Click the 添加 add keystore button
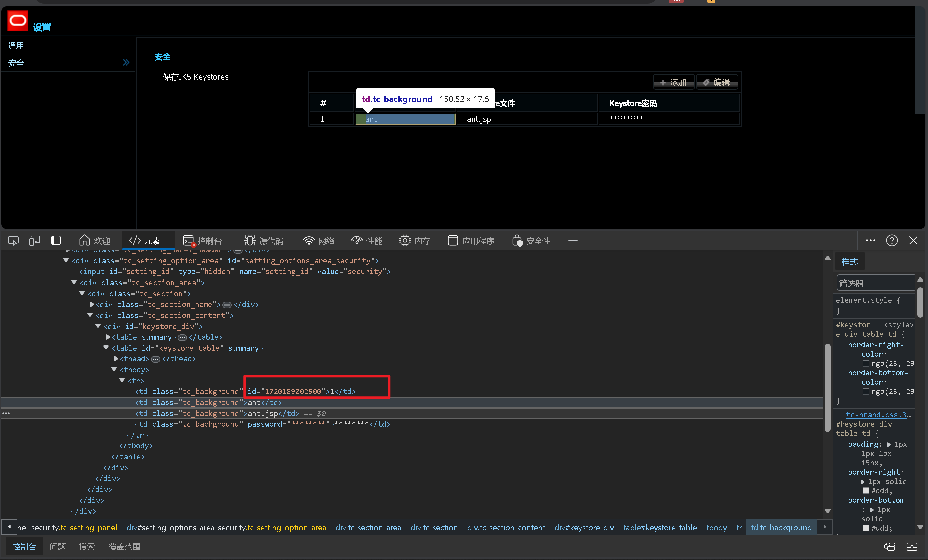The height and width of the screenshot is (560, 928). tap(674, 82)
